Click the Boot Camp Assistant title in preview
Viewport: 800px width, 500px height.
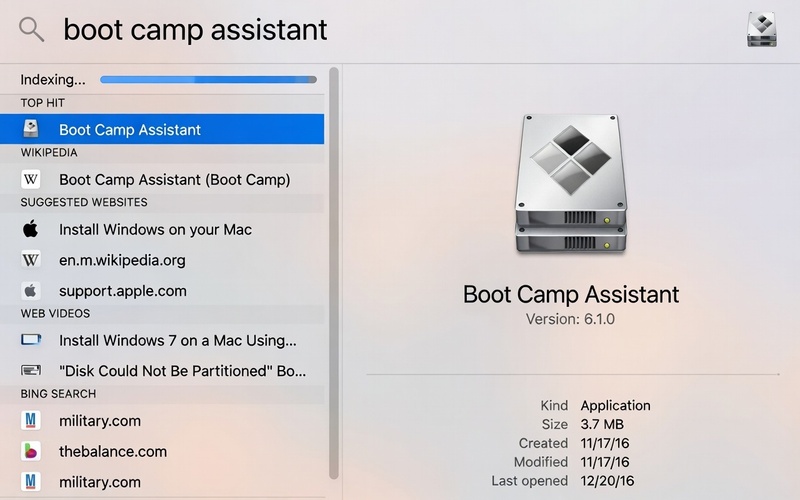coord(570,294)
